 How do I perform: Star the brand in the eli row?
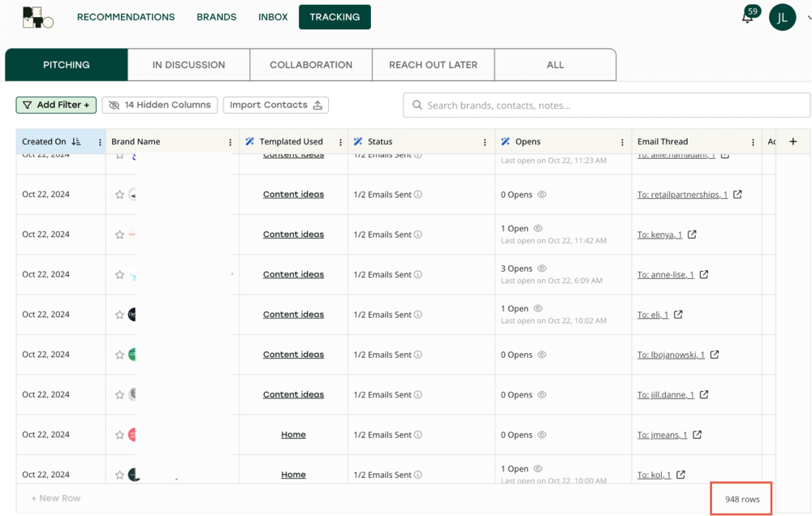click(x=119, y=315)
